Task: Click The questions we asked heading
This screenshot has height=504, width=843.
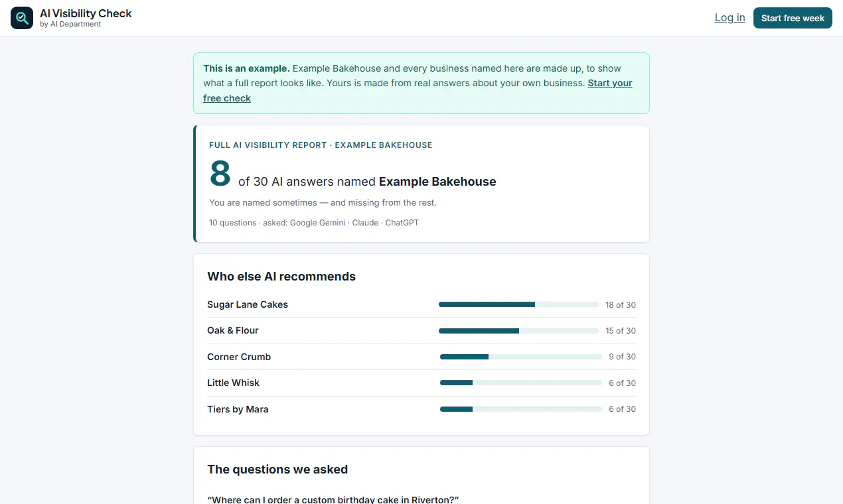Action: pyautogui.click(x=277, y=470)
